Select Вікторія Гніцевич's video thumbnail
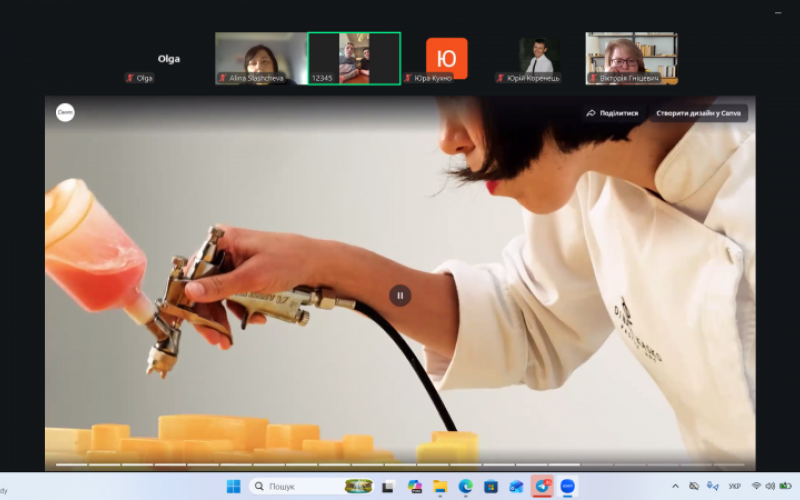 [x=631, y=57]
